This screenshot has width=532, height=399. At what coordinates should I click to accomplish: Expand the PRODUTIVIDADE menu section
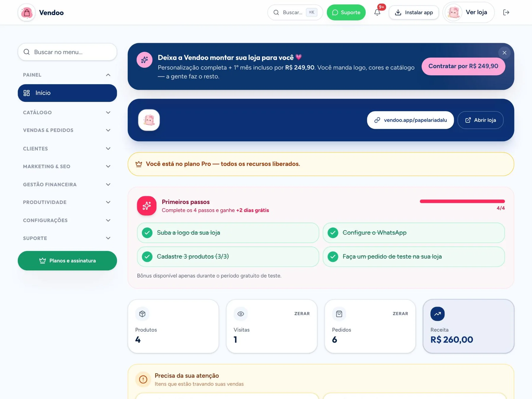(x=67, y=202)
